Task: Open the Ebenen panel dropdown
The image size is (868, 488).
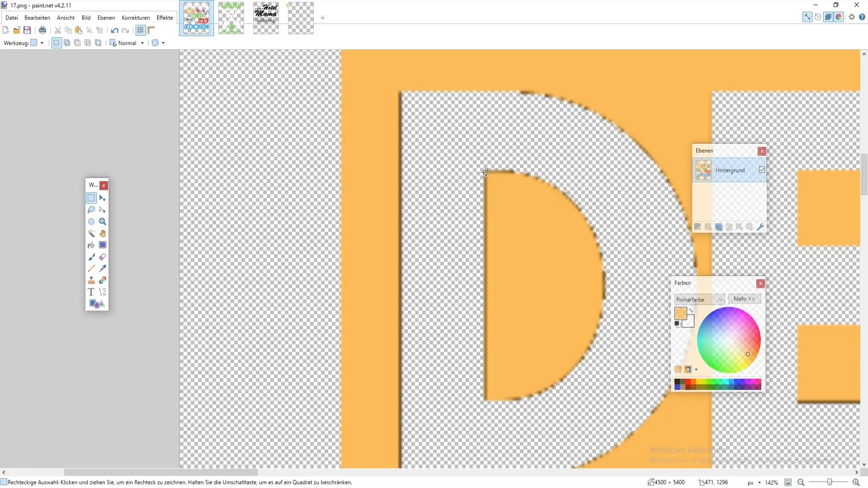Action: (106, 17)
